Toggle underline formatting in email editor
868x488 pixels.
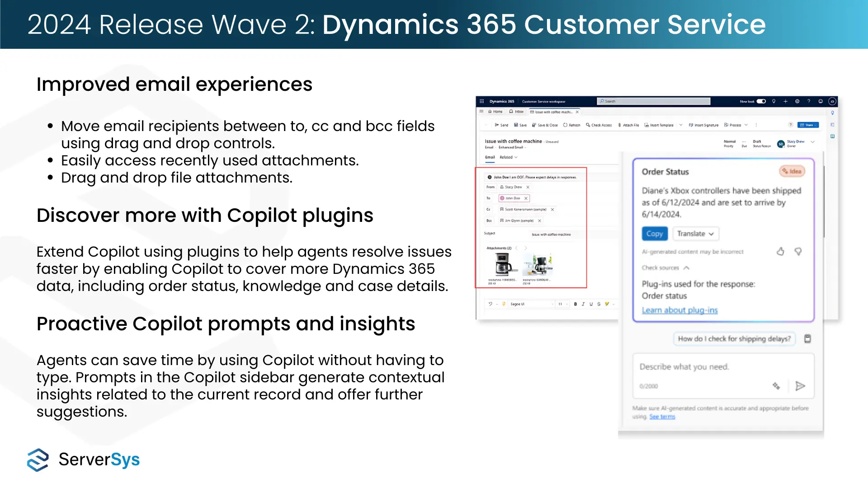tap(591, 304)
